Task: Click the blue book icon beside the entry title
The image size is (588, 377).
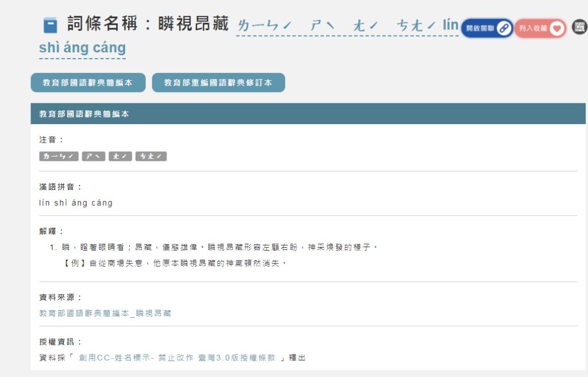Action: pos(51,25)
